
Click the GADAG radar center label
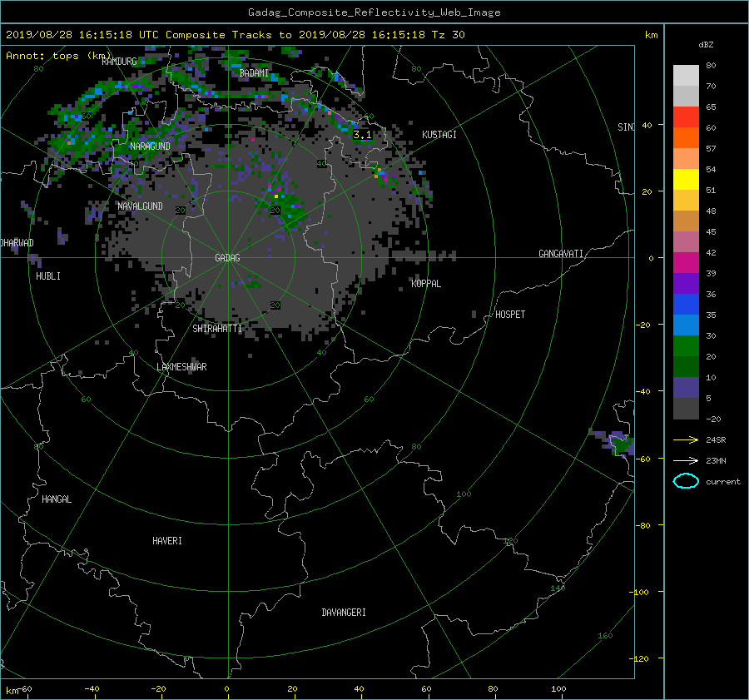click(227, 258)
